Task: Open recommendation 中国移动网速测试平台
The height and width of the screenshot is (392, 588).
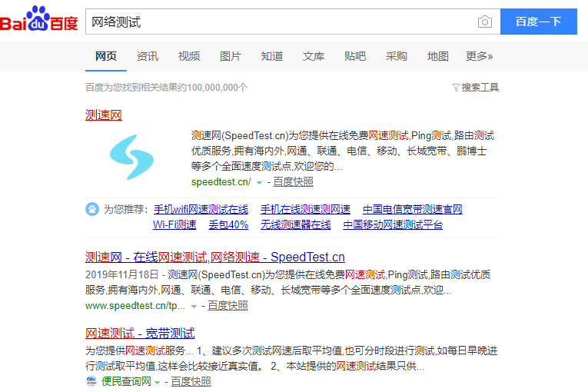Action: coord(393,224)
